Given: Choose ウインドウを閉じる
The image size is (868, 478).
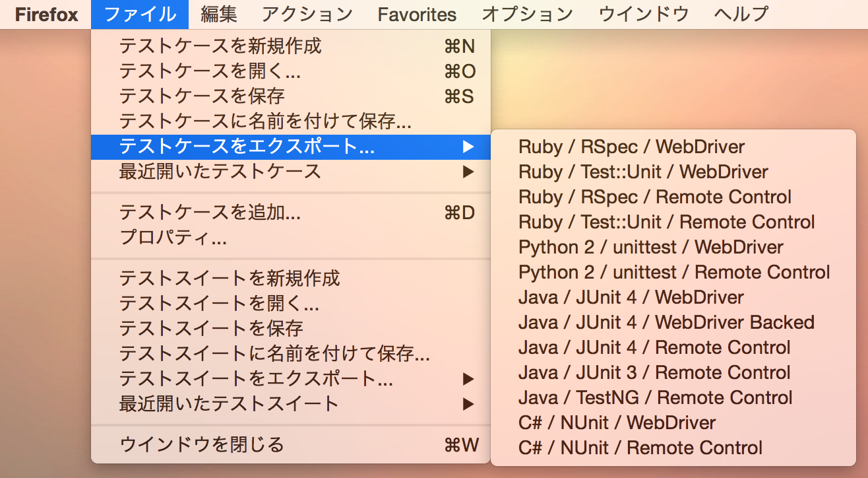Looking at the screenshot, I should [x=291, y=445].
